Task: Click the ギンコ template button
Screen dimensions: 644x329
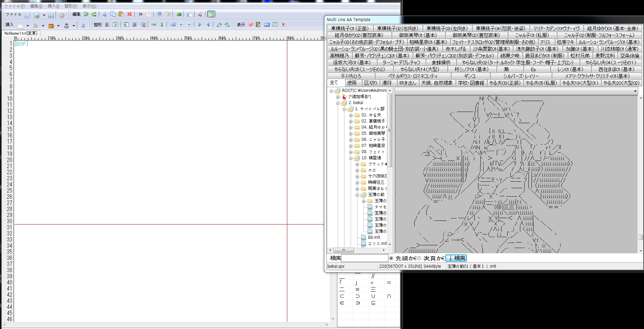Action: point(469,76)
